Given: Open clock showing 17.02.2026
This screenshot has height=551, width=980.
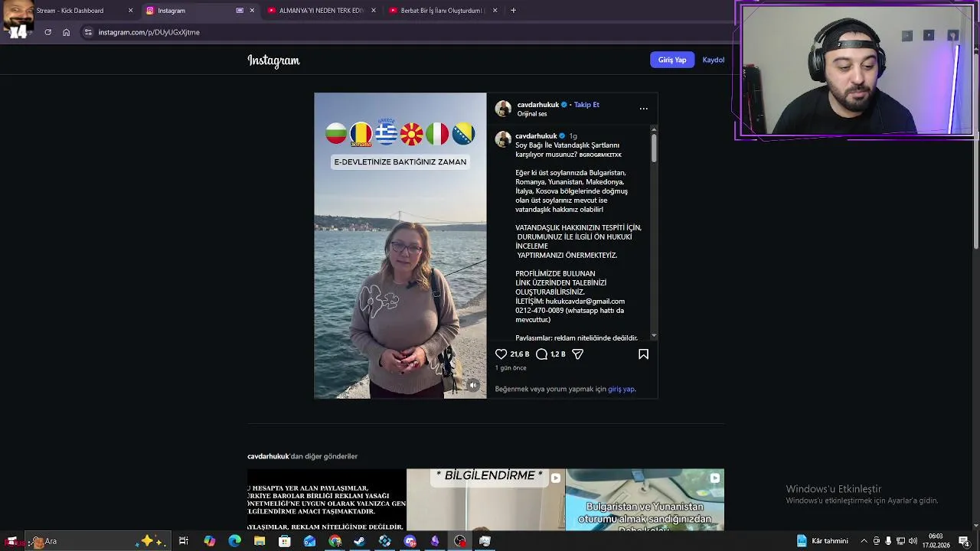Looking at the screenshot, I should 936,541.
